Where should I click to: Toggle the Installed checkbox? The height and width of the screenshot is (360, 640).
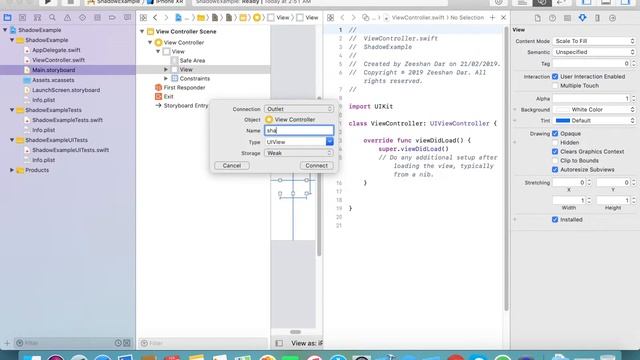555,220
